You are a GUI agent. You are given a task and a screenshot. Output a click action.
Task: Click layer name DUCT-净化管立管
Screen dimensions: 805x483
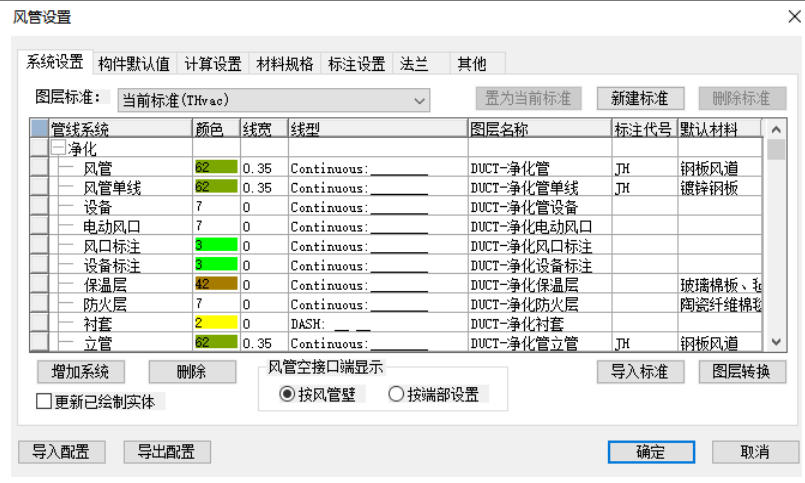[524, 343]
